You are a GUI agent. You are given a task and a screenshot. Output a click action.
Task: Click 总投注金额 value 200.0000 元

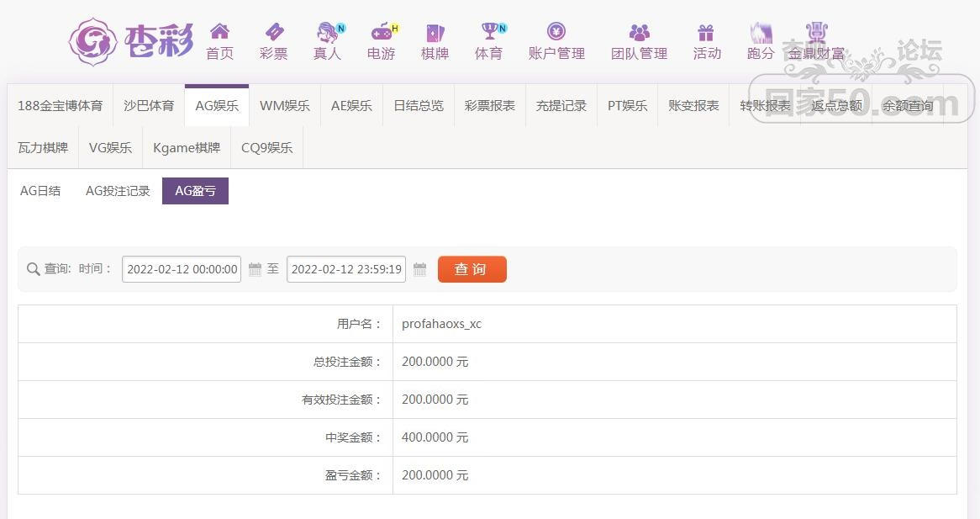point(435,362)
